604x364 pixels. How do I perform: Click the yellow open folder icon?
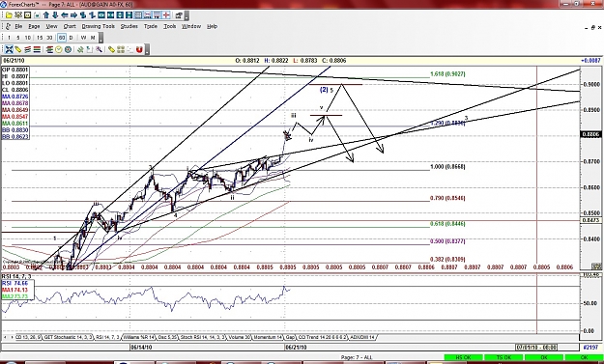[9, 15]
